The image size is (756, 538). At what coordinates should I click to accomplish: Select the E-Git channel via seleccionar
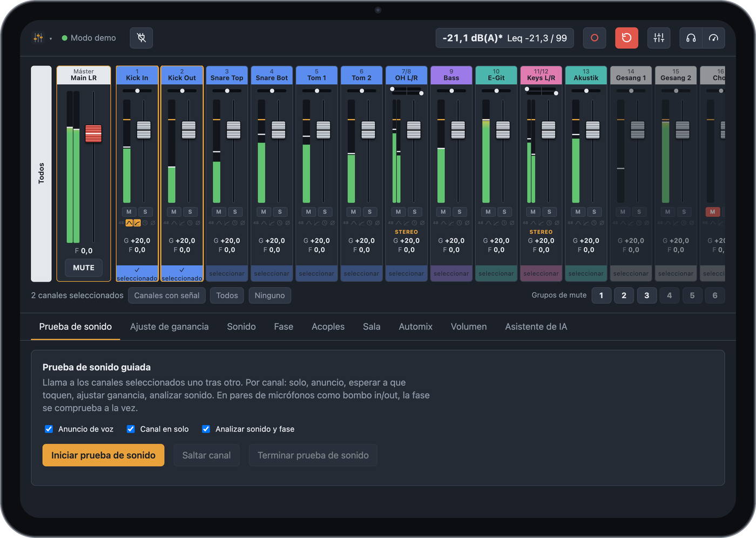click(x=496, y=273)
